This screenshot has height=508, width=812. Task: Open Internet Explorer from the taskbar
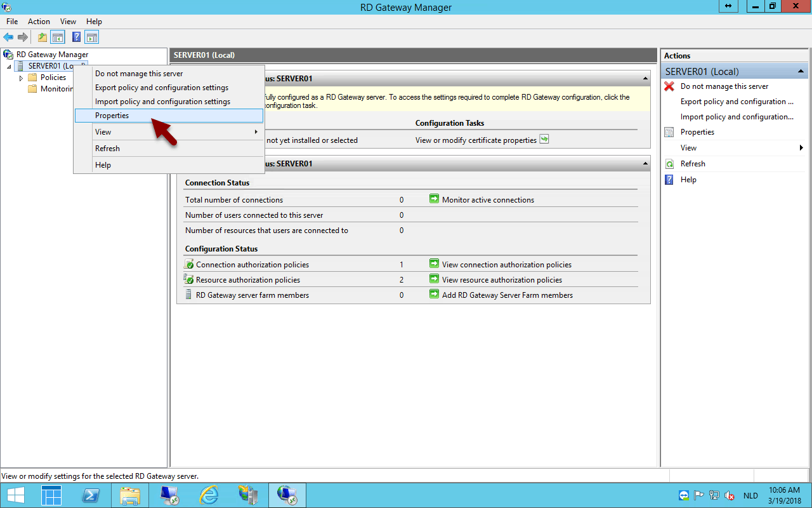pyautogui.click(x=209, y=495)
